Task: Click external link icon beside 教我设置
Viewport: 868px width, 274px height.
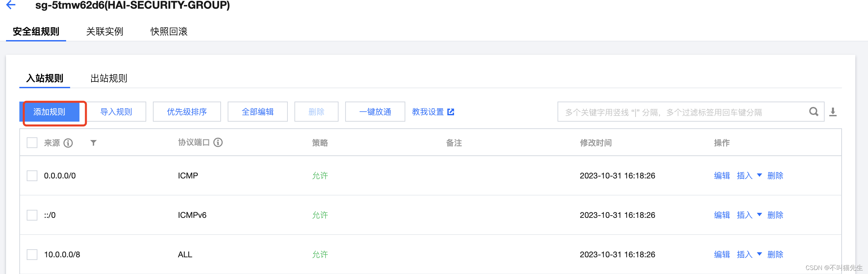Action: [x=450, y=112]
